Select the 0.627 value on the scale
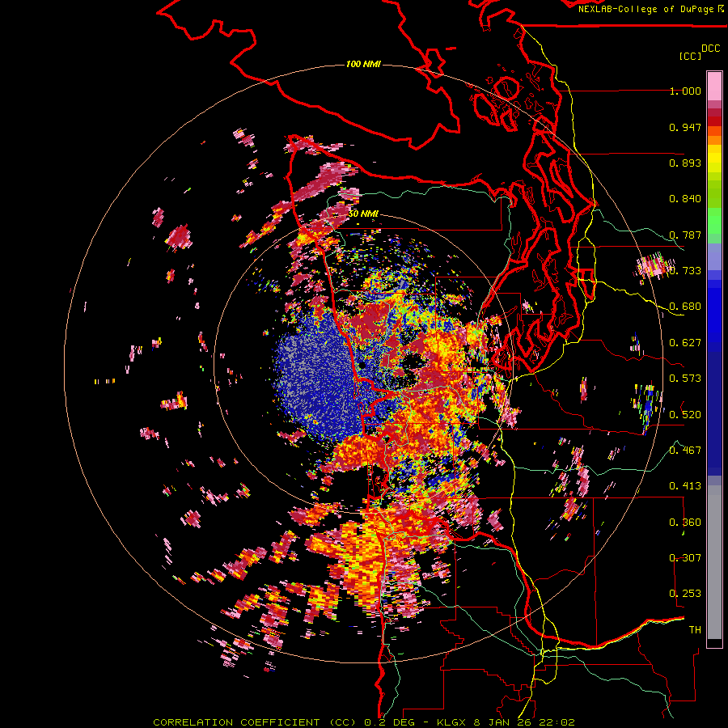This screenshot has height=728, width=728. click(685, 343)
